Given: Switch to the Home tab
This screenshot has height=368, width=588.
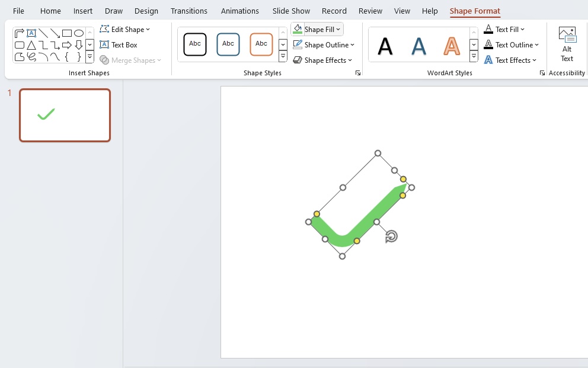Looking at the screenshot, I should tap(50, 11).
